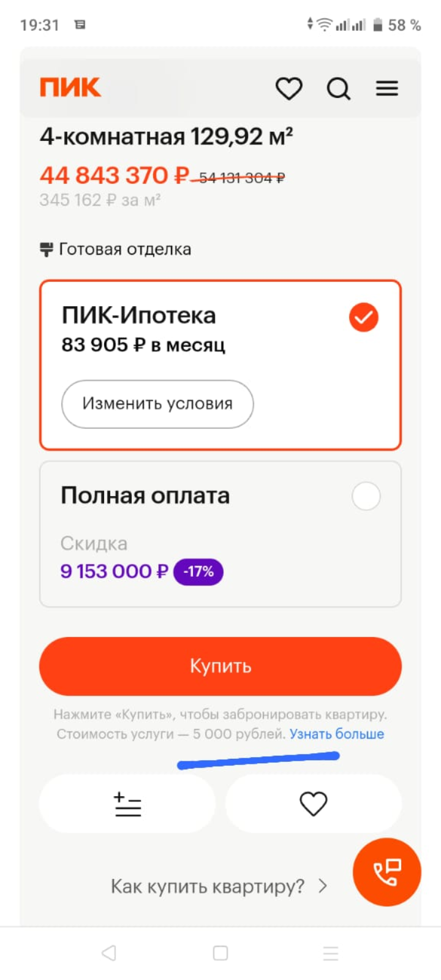Tap the Android home navigation button
This screenshot has height=980, width=441.
[221, 953]
